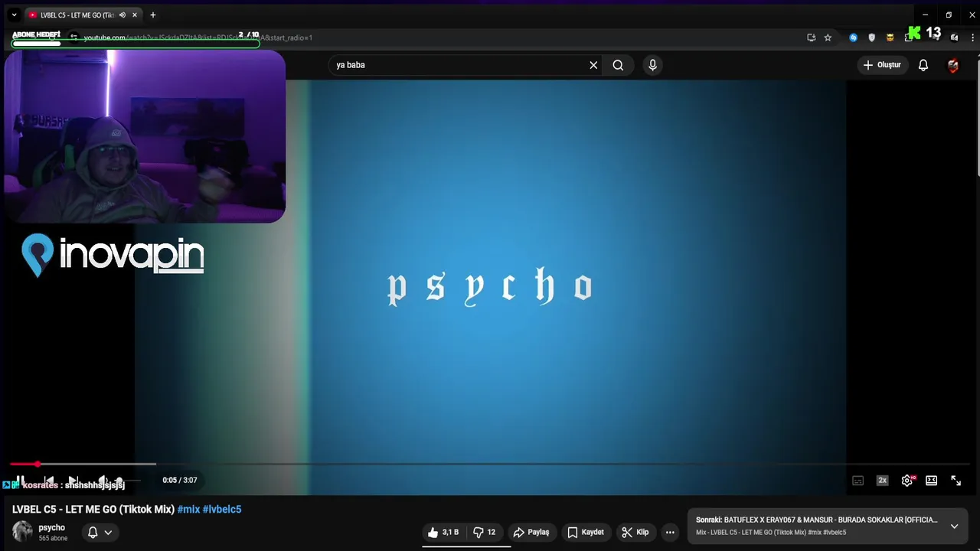Play next video in player controls
The image size is (980, 551).
click(x=73, y=481)
